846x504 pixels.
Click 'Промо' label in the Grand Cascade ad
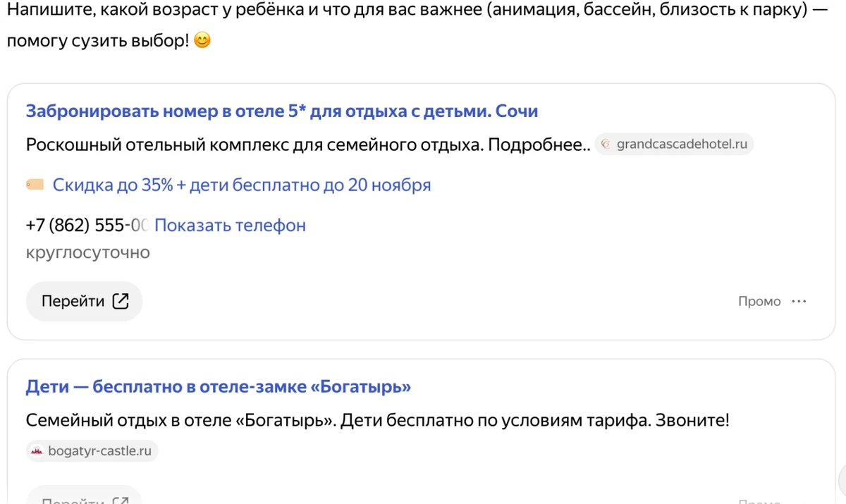tap(759, 302)
